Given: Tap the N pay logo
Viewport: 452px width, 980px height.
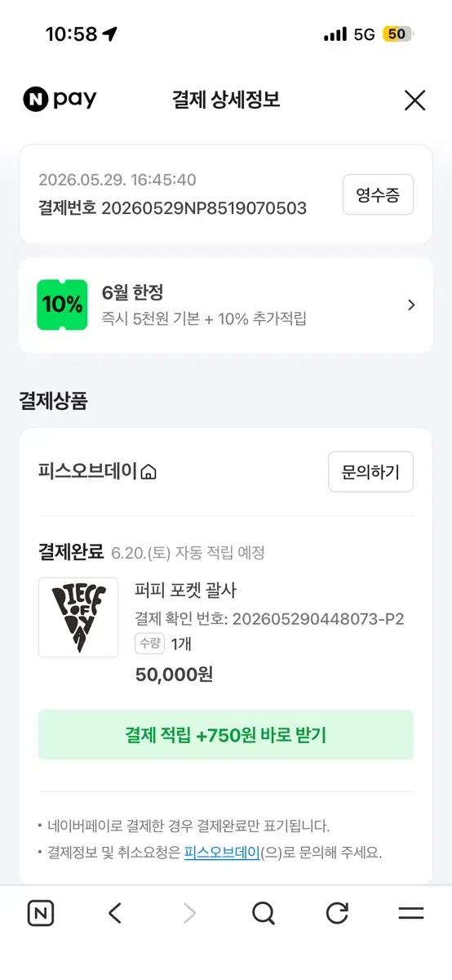Looking at the screenshot, I should [60, 100].
